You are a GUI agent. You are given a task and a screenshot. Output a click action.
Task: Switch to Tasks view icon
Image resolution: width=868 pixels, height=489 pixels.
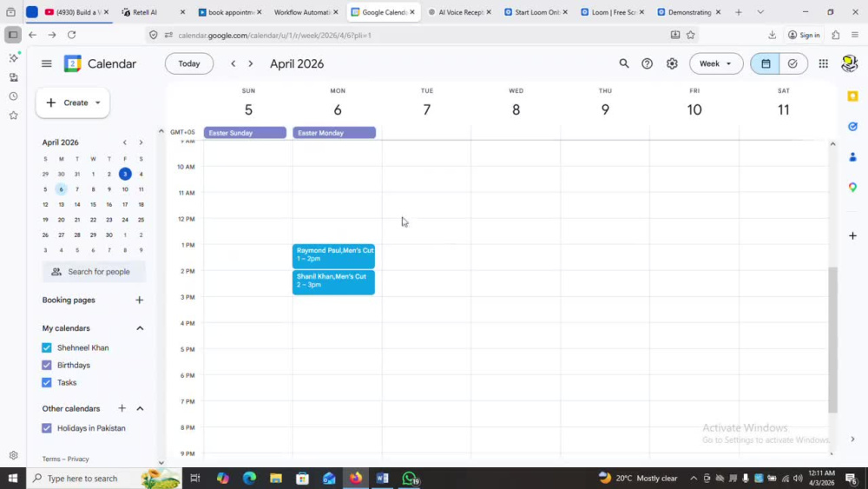pos(792,63)
